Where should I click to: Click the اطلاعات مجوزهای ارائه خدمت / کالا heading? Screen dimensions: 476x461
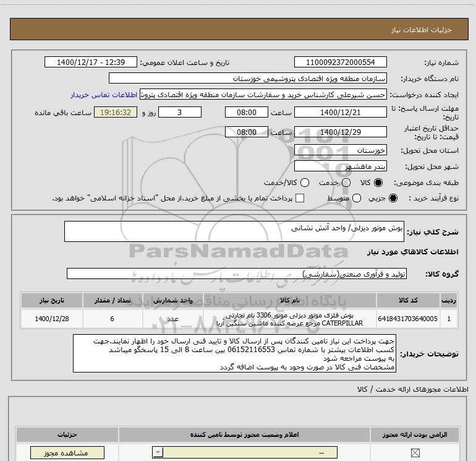pos(412,389)
